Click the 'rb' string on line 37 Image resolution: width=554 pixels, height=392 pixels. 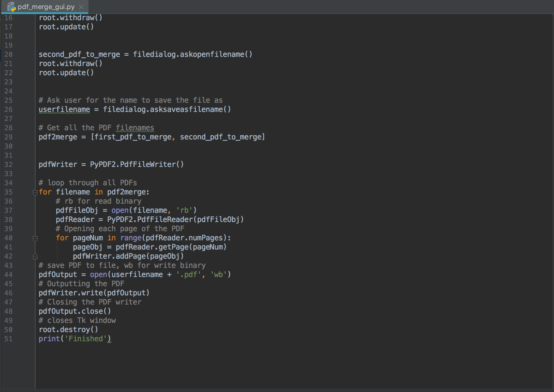point(184,210)
